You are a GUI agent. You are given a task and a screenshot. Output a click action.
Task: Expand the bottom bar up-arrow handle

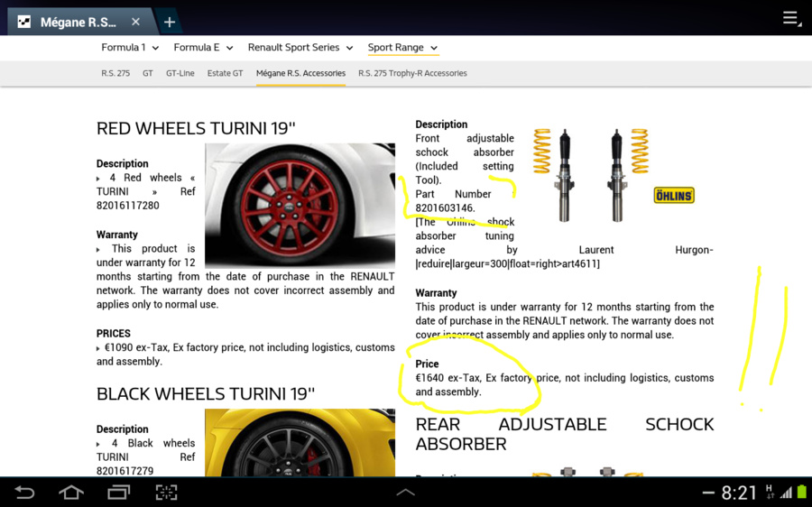(405, 493)
